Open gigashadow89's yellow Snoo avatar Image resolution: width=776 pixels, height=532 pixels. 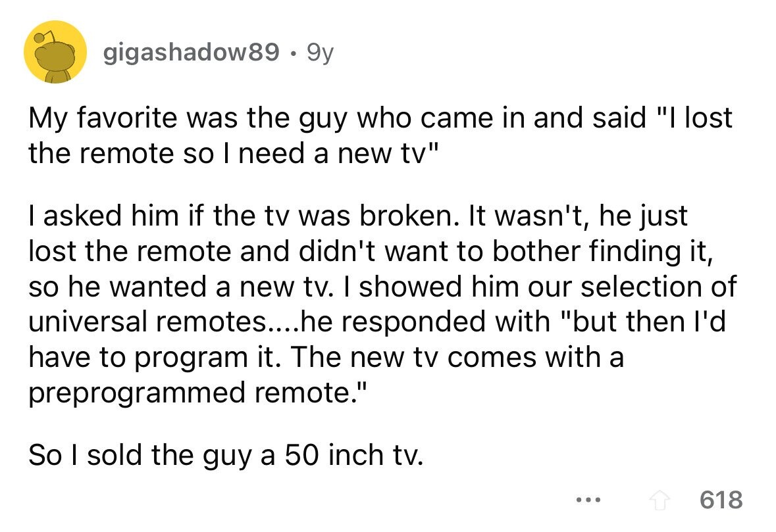tap(55, 52)
